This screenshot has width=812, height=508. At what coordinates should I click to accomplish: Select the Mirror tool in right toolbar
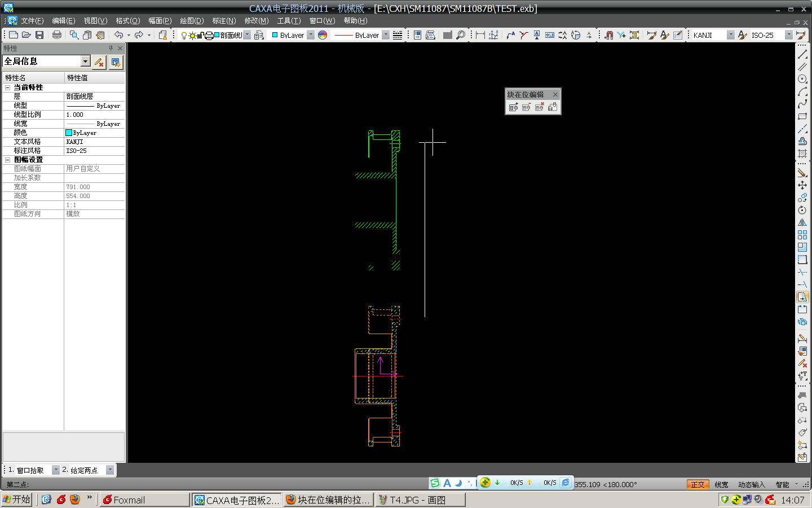[x=802, y=222]
